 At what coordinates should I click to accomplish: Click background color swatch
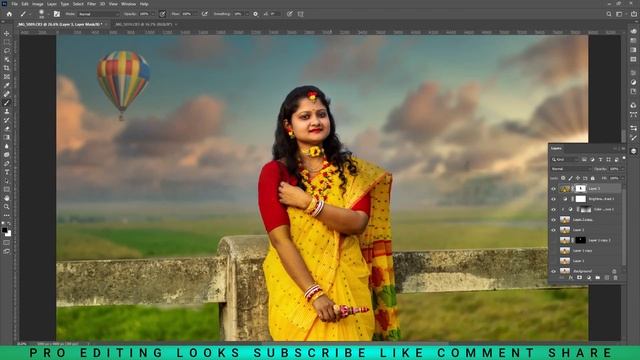click(8, 234)
